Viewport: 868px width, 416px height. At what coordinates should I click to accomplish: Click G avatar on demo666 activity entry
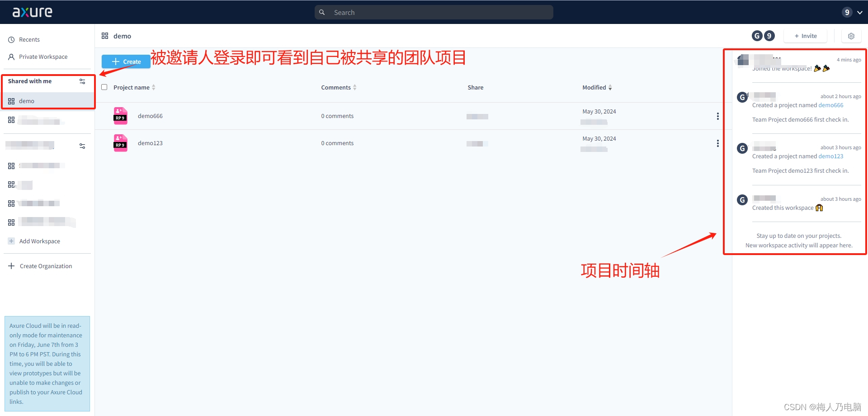(x=742, y=97)
